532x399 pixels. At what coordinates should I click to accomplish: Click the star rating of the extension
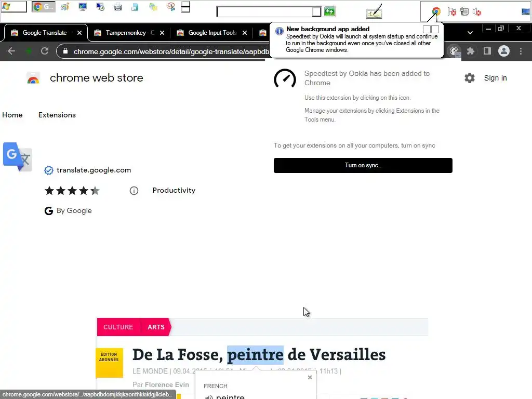[x=72, y=191]
